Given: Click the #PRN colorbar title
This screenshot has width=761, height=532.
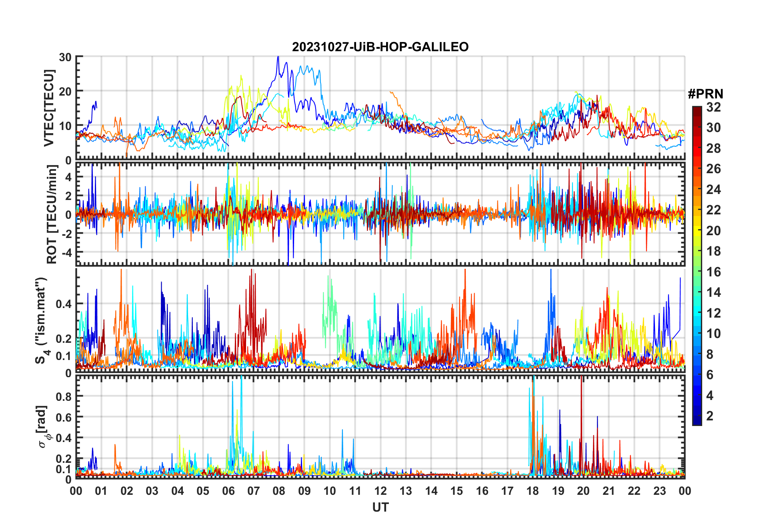Looking at the screenshot, I should click(x=705, y=94).
